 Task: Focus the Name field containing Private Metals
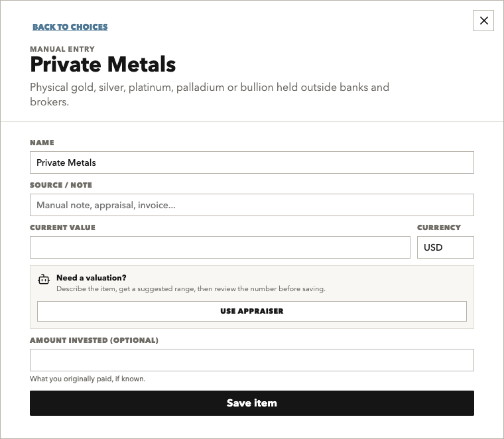click(252, 162)
